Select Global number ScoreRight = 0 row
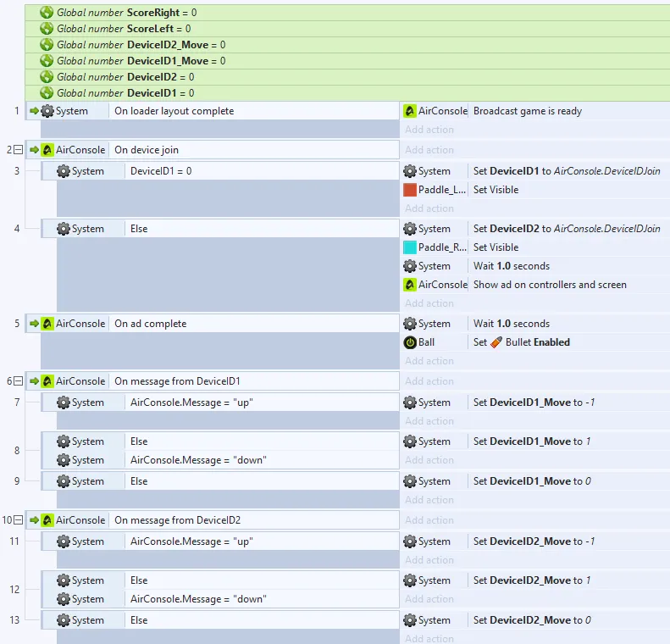The width and height of the screenshot is (670, 644). point(347,13)
